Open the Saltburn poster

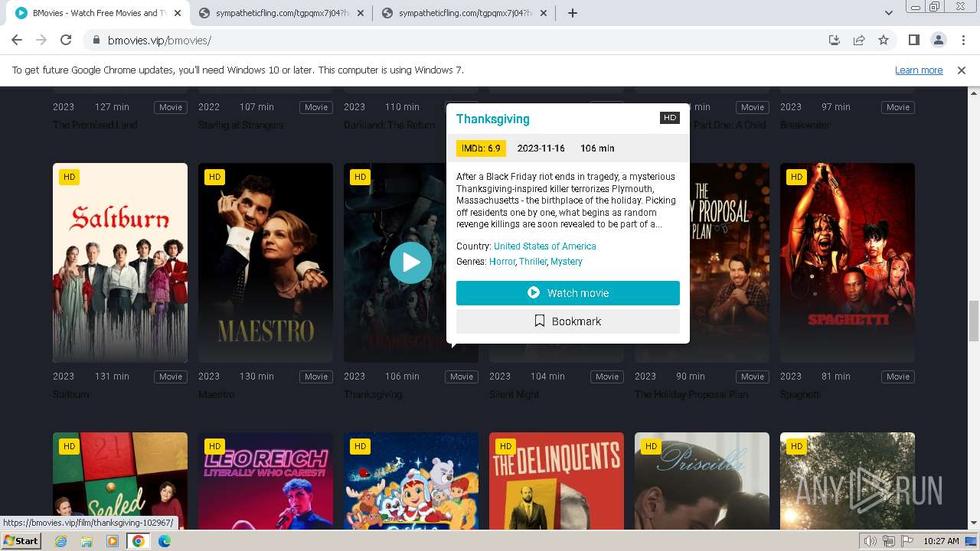[120, 262]
